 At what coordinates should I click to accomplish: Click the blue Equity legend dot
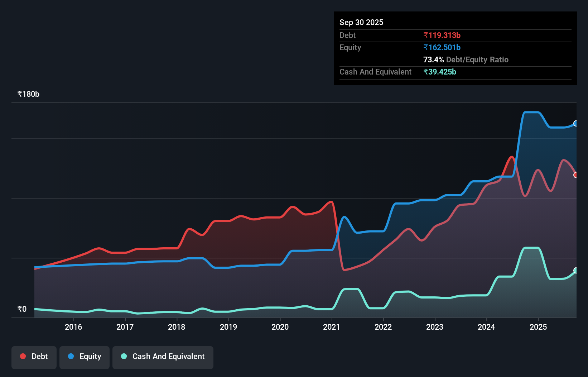tap(72, 357)
